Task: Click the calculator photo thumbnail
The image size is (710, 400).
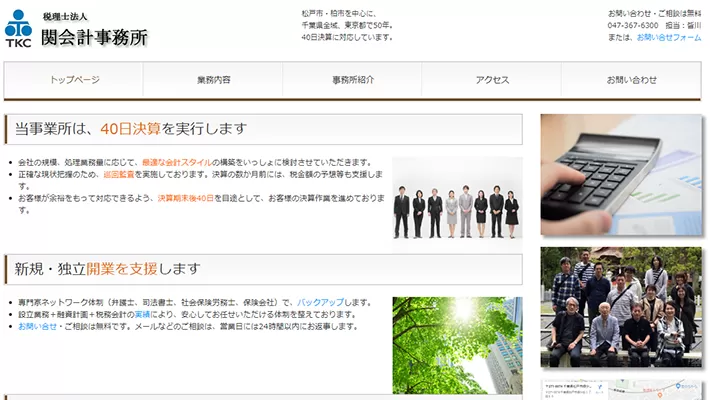Action: [x=620, y=175]
